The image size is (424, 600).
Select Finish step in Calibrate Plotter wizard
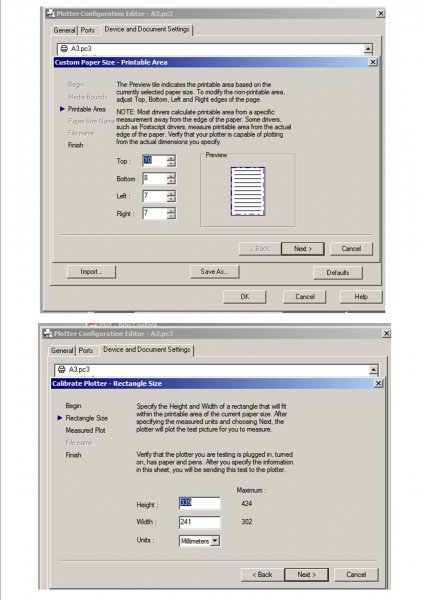[73, 455]
